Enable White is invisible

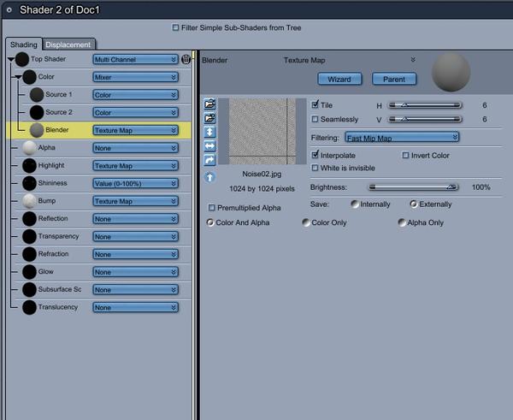click(x=315, y=168)
